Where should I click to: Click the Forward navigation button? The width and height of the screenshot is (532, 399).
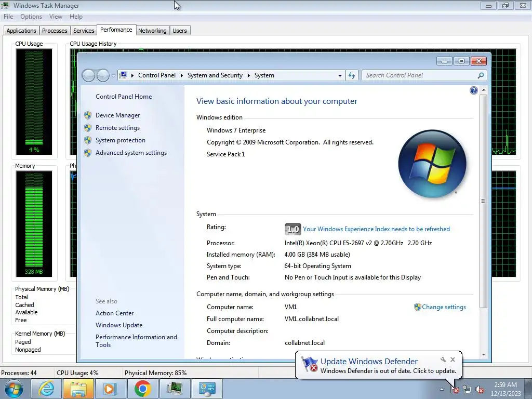click(x=103, y=75)
